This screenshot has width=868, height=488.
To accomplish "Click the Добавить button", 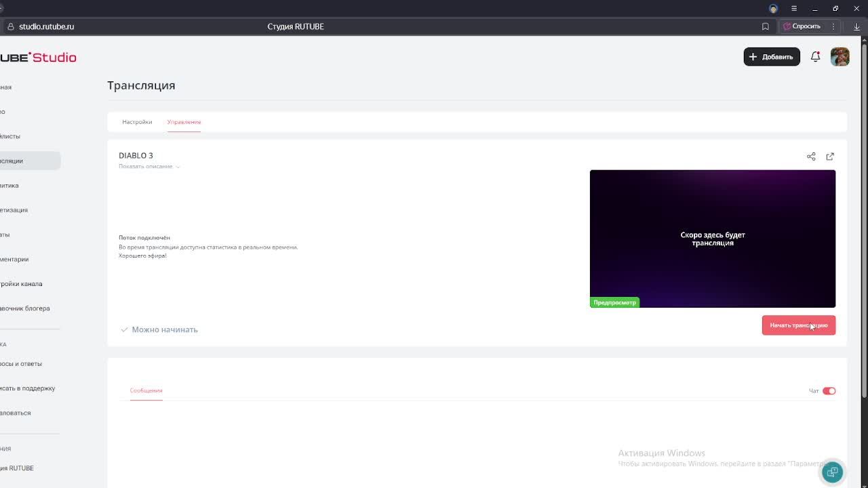I will [772, 57].
